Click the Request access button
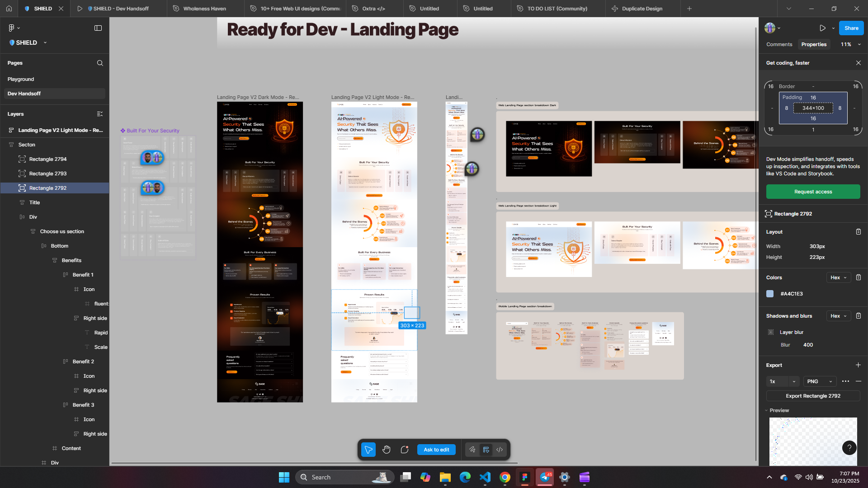Screen dimensions: 868x488 tap(813, 192)
